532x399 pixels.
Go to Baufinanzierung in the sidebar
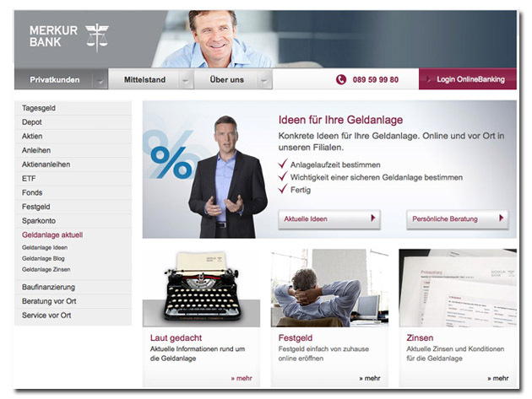(x=73, y=287)
